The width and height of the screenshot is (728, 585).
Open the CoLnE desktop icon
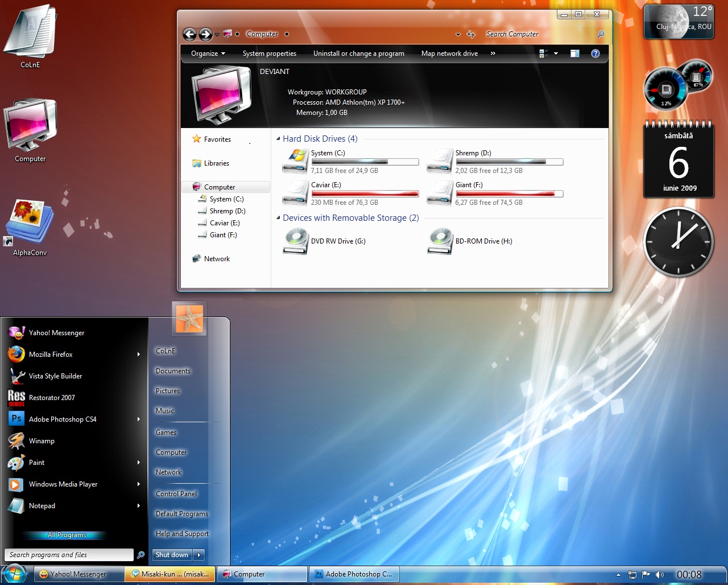[30, 31]
